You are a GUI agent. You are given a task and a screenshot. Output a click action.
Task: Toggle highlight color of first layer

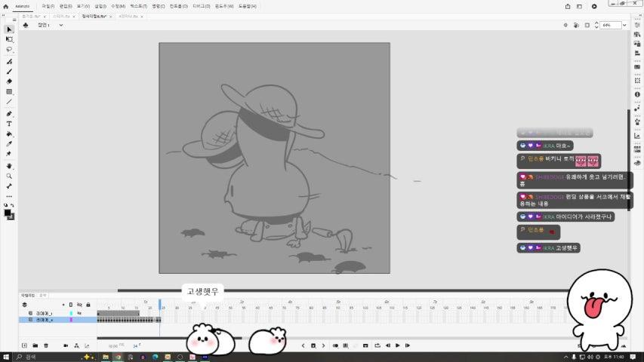pyautogui.click(x=71, y=313)
